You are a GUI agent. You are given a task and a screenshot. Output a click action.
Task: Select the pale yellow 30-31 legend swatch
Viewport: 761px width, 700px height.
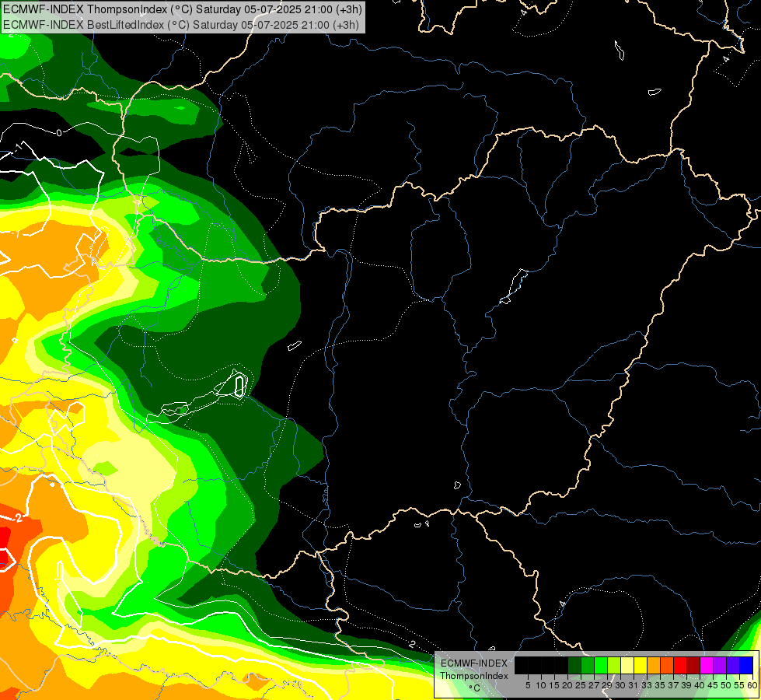click(627, 665)
